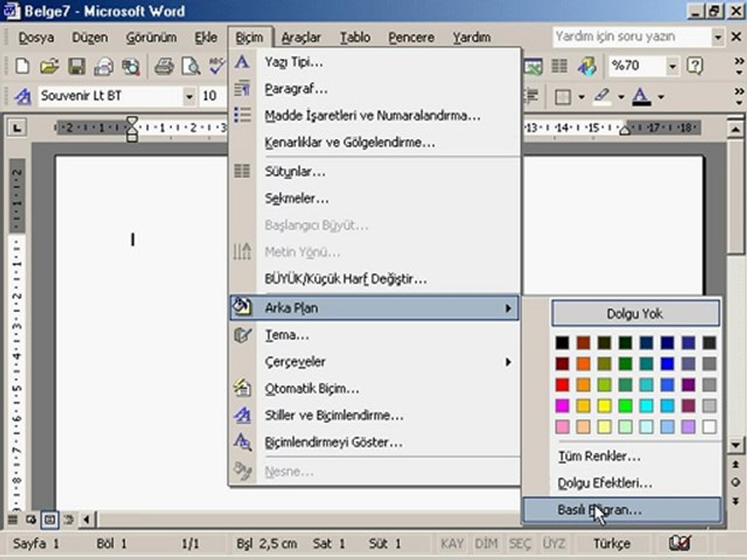Switch to outline view icon
The height and width of the screenshot is (560, 747).
tap(68, 519)
